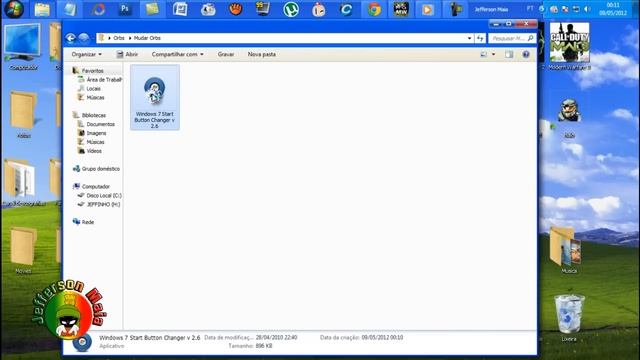This screenshot has height=360, width=640.
Task: Refresh the Mudar Orbs folder view
Action: point(480,38)
